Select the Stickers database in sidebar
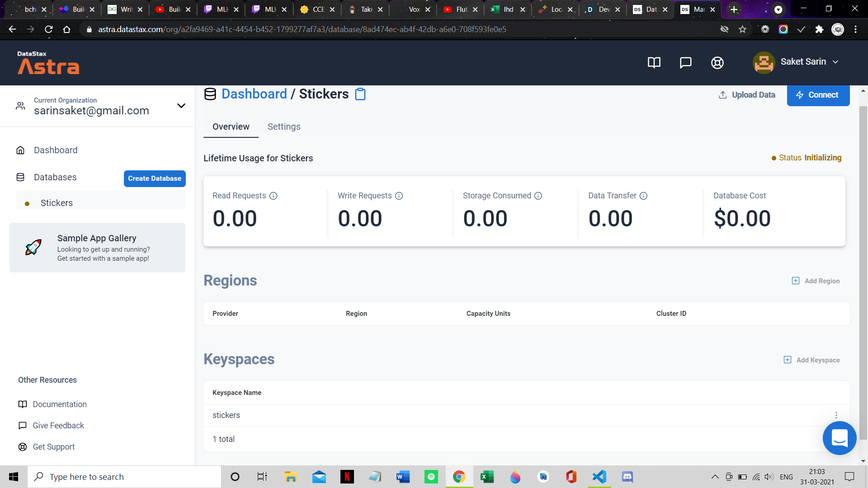The image size is (868, 488). (57, 203)
